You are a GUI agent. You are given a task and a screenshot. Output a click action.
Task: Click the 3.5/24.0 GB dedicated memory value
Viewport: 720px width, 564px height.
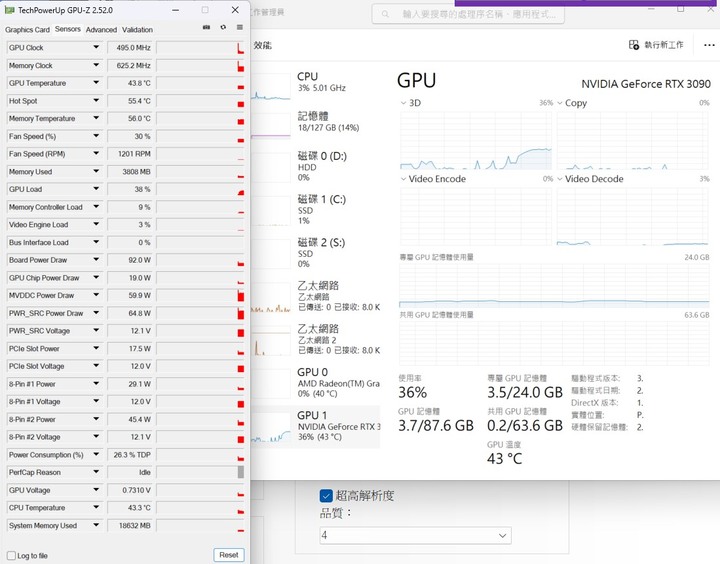point(525,392)
